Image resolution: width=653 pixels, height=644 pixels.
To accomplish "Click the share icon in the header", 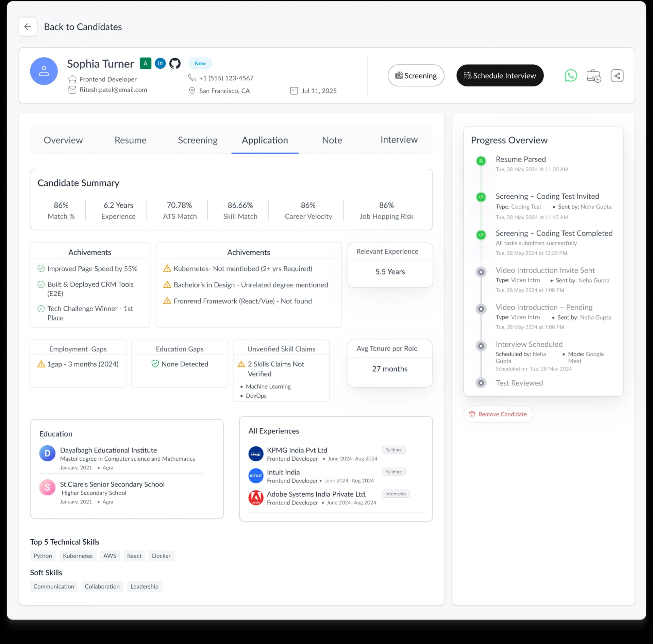I will [617, 76].
